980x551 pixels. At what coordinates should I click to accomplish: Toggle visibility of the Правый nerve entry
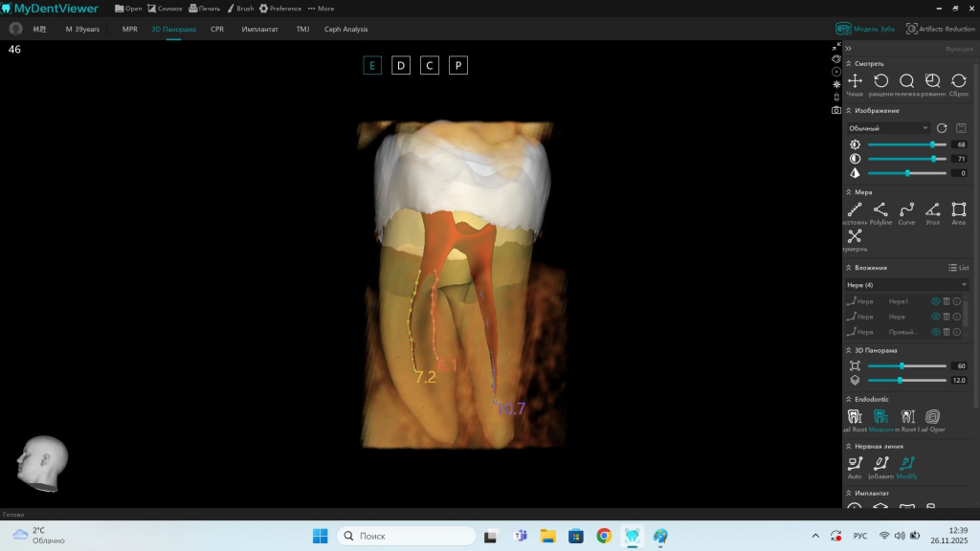click(935, 332)
